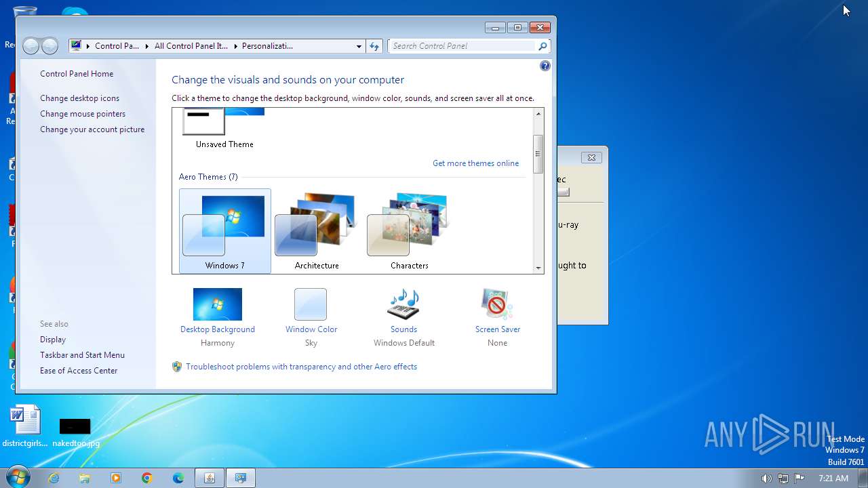The image size is (868, 488).
Task: Click the taskbar clock showing 7:21 AM
Action: point(833,478)
